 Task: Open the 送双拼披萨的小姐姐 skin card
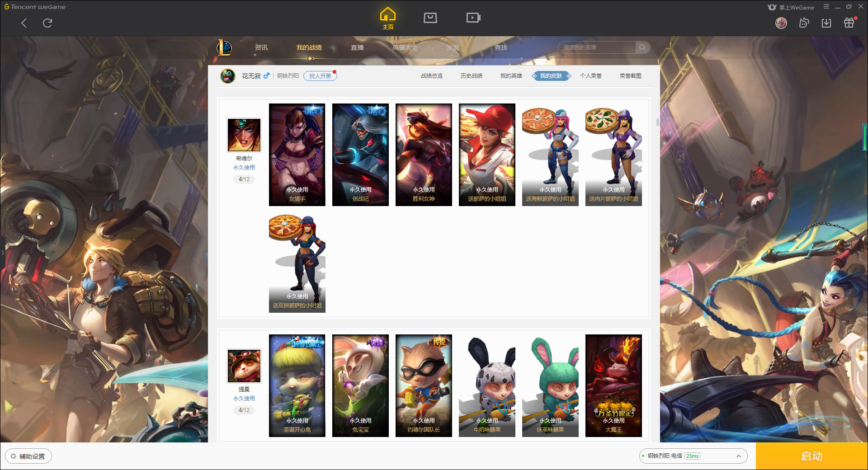[x=297, y=261]
